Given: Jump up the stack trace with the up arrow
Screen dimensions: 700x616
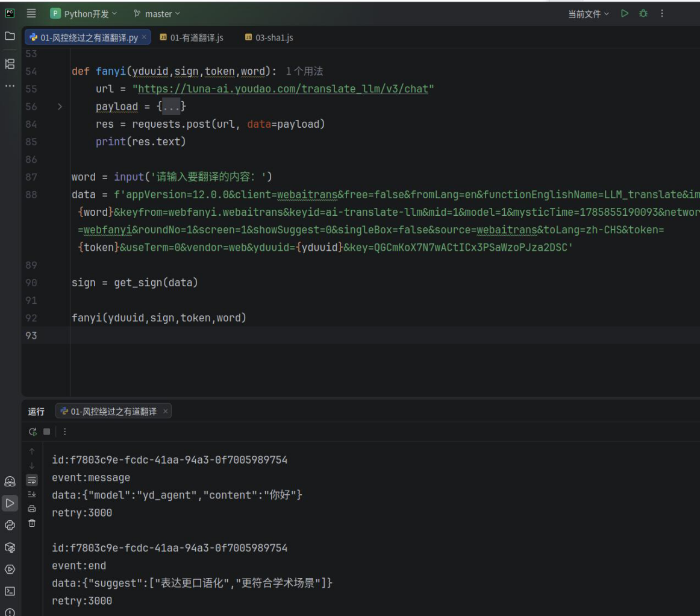Looking at the screenshot, I should tap(32, 451).
